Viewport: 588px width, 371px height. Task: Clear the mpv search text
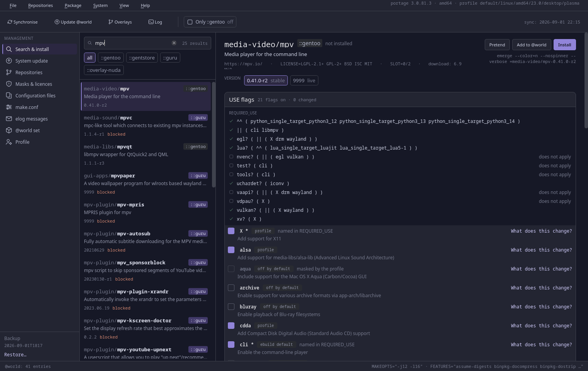click(x=174, y=43)
